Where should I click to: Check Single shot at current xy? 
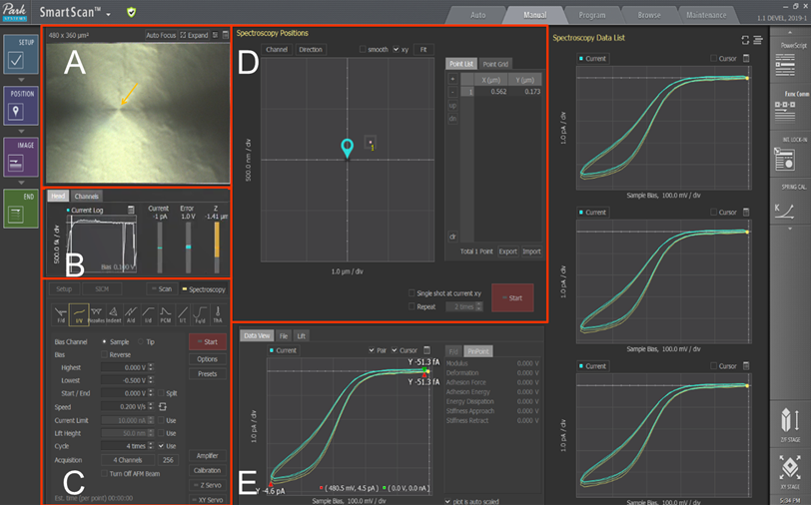coord(411,292)
